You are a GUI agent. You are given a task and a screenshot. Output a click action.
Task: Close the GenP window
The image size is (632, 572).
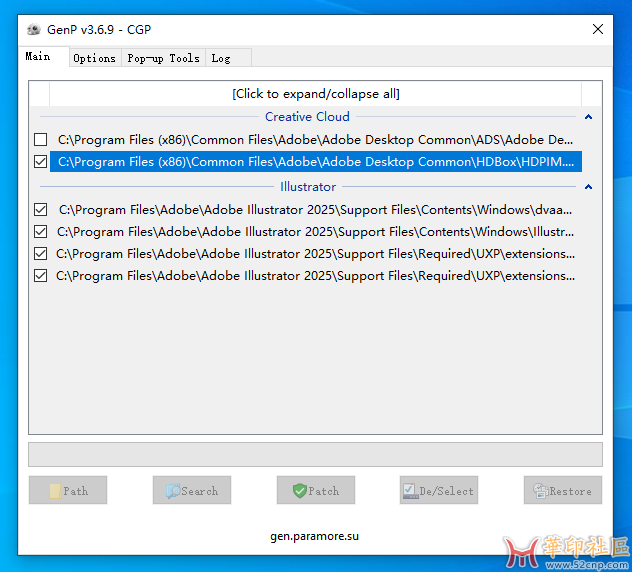pos(598,29)
